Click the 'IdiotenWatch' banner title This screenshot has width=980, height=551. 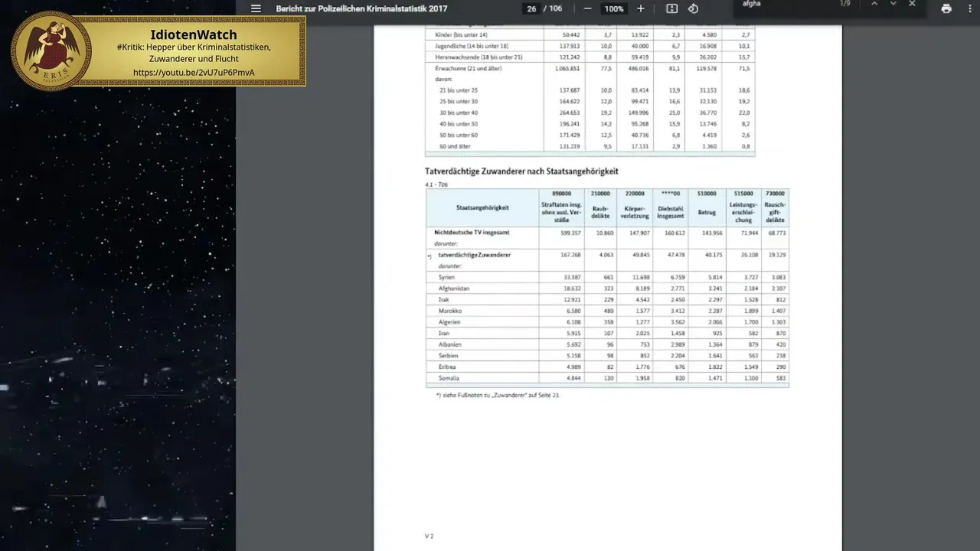[194, 34]
